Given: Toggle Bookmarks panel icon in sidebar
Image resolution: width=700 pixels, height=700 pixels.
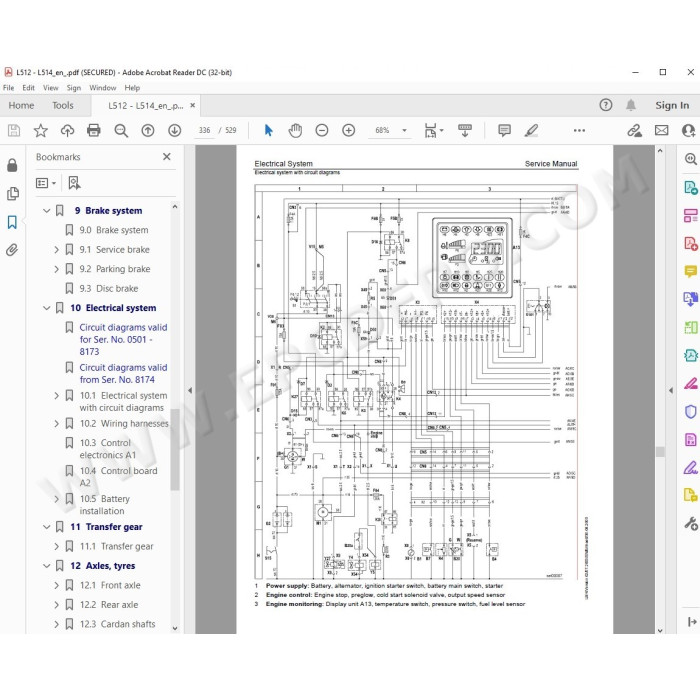Looking at the screenshot, I should click(x=12, y=222).
